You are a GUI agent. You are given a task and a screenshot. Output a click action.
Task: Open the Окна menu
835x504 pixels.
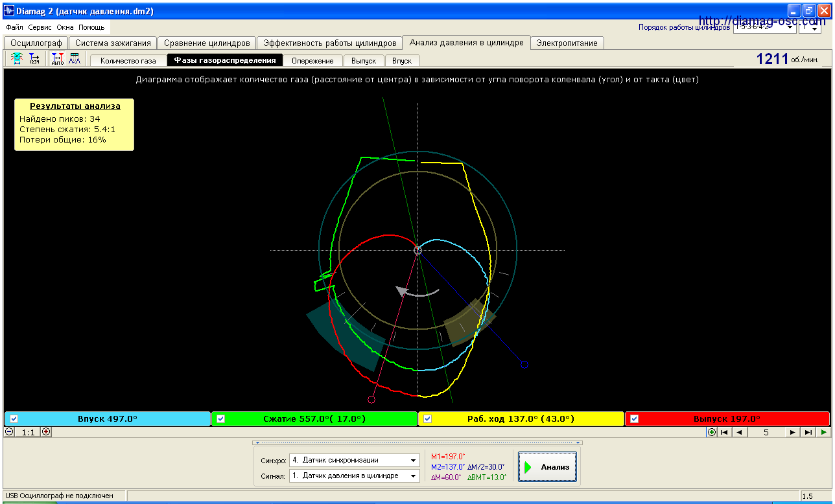[x=65, y=27]
